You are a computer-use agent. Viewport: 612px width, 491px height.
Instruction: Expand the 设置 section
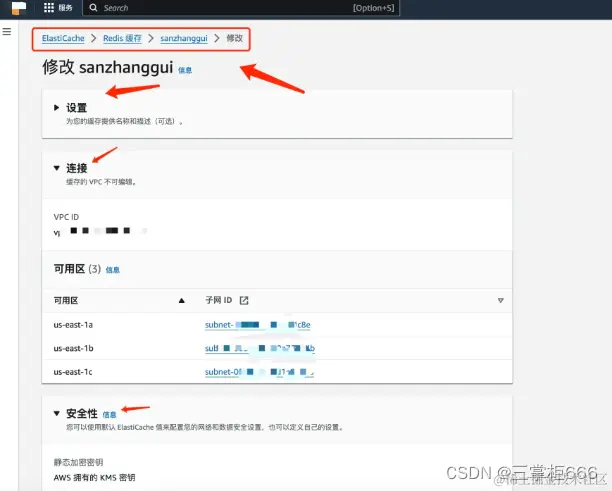[57, 108]
